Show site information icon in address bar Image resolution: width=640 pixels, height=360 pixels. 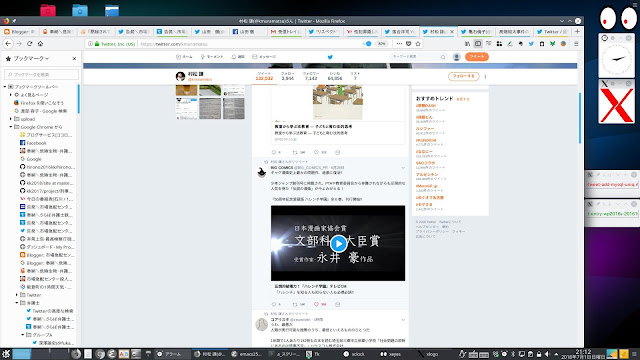[x=90, y=44]
